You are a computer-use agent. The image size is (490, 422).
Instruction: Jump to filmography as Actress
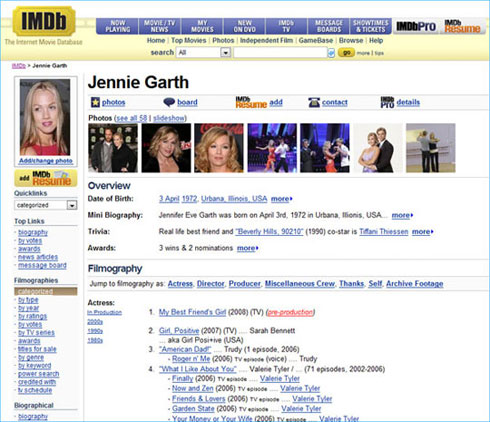pos(180,284)
